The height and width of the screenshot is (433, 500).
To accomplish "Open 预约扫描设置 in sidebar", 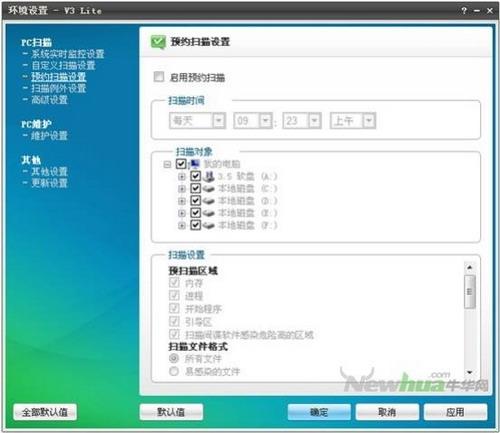I will 59,77.
